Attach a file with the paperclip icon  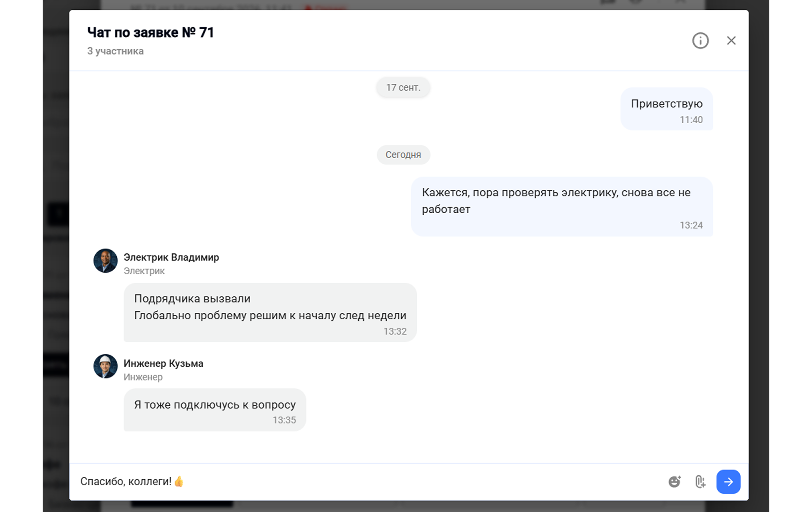click(x=700, y=482)
